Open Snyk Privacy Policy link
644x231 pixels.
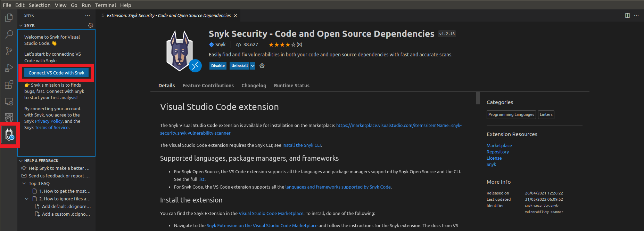pos(49,121)
